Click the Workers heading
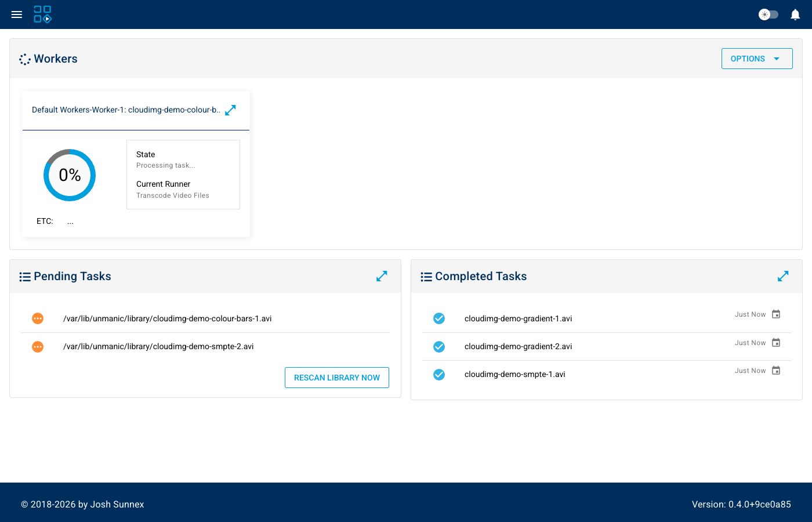The width and height of the screenshot is (812, 522). 56,59
